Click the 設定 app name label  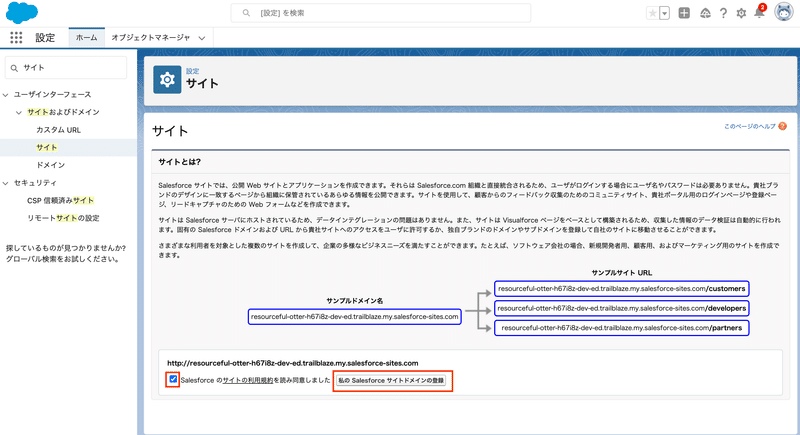point(45,37)
